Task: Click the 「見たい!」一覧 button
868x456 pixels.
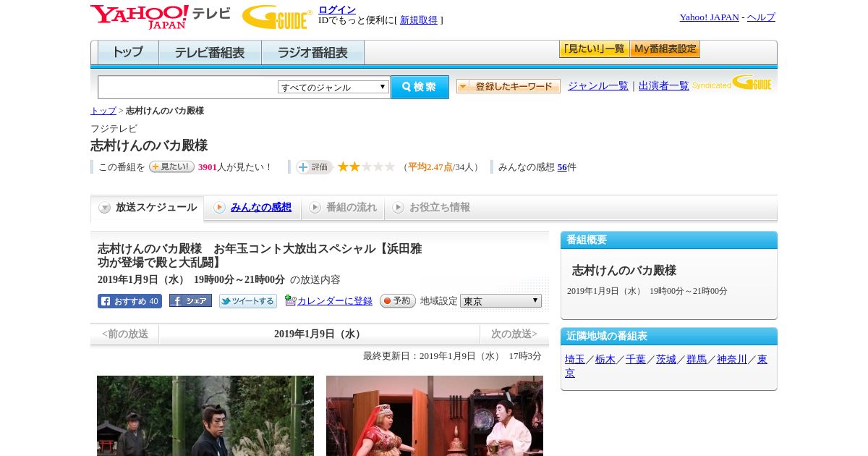Action: [594, 49]
